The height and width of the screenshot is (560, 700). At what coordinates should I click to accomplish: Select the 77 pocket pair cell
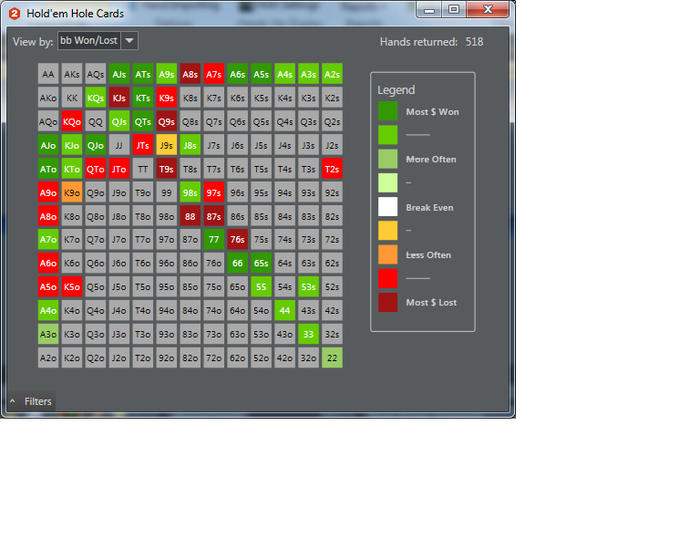click(214, 239)
